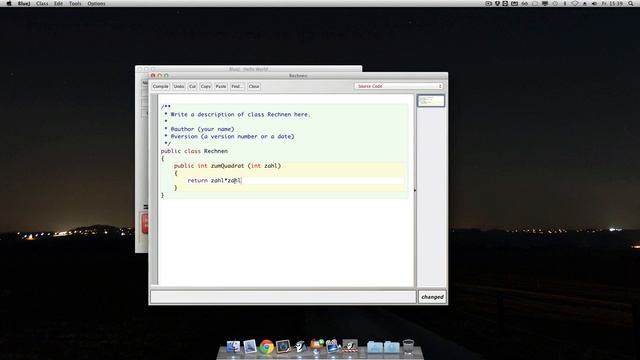Click the line 'return zahl*zahl'
Viewport: 640px width, 360px height.
coord(215,180)
